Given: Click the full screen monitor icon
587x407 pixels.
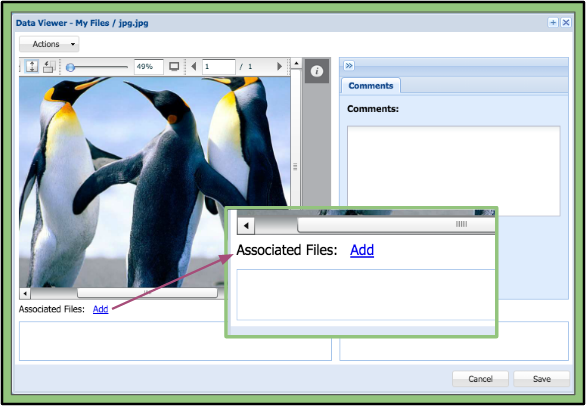Looking at the screenshot, I should 174,66.
